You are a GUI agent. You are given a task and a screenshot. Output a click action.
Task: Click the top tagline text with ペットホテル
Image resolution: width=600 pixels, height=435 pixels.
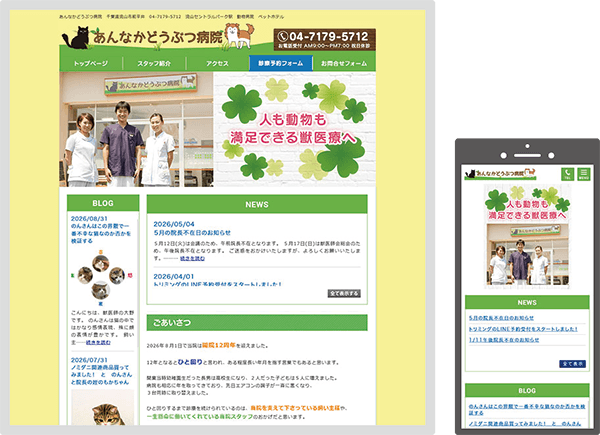point(171,17)
